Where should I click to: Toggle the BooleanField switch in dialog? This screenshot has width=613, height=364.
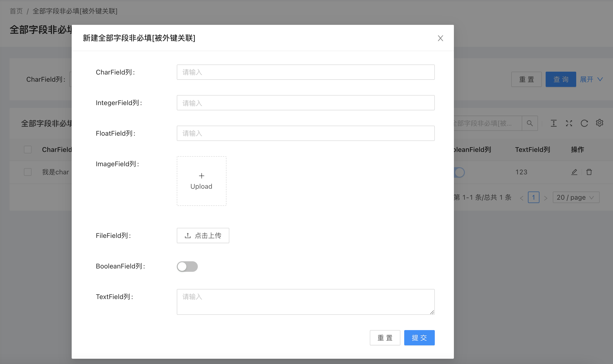[187, 266]
